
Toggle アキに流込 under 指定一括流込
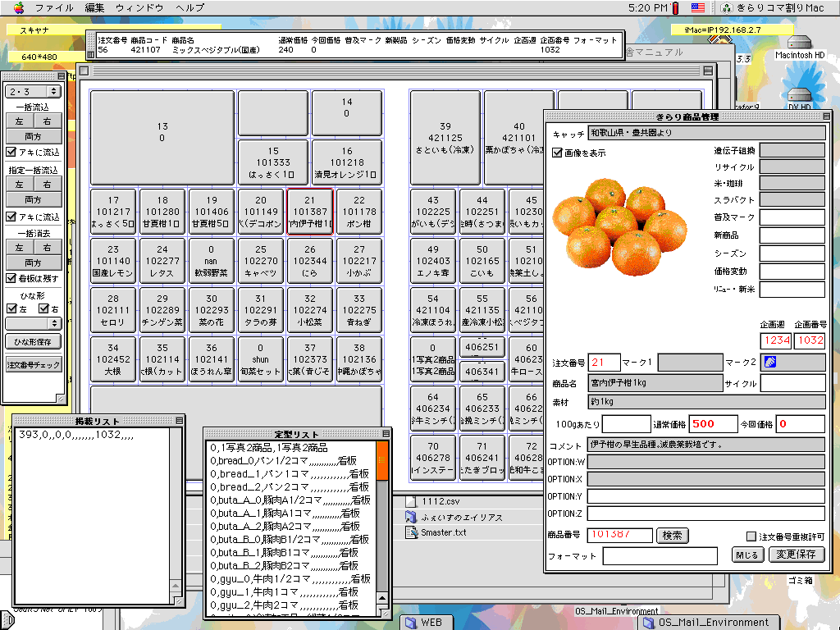11,217
